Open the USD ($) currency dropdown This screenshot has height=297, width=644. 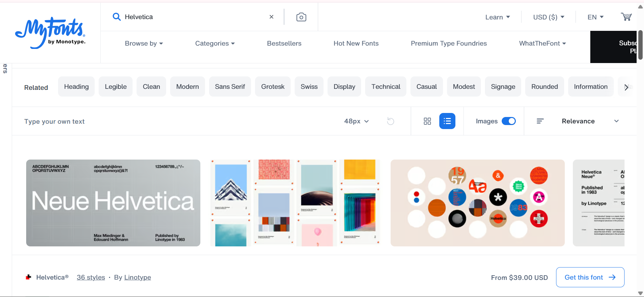[549, 17]
